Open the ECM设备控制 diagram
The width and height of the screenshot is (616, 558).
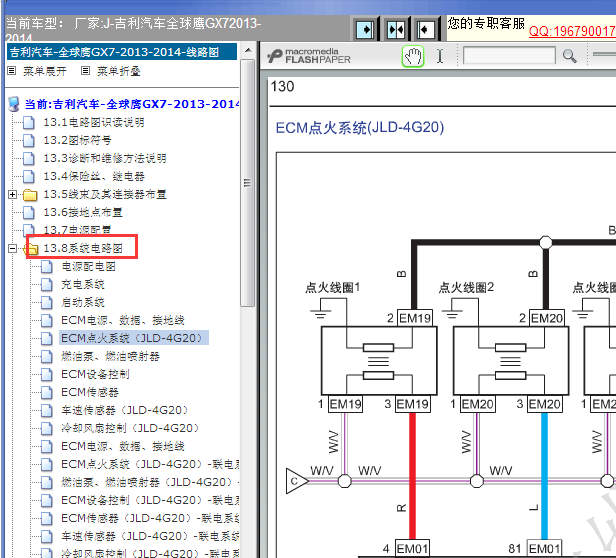95,374
